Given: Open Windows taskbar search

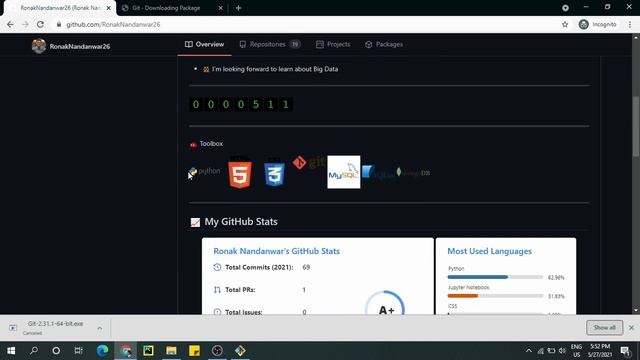Looking at the screenshot, I should [34, 351].
